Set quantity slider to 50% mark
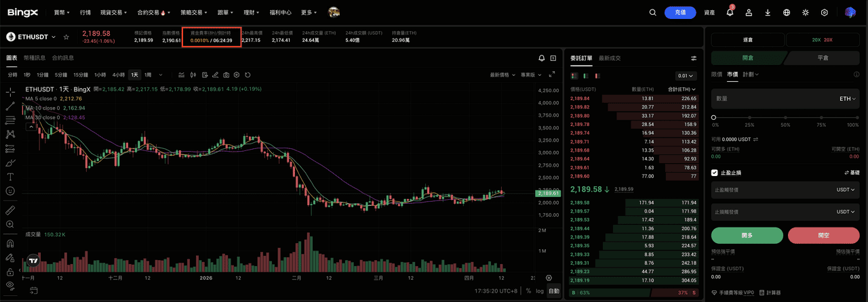The image size is (868, 302). click(785, 117)
